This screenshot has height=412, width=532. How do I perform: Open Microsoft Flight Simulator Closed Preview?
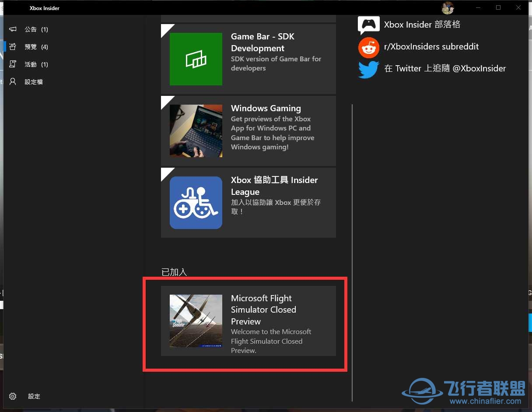248,321
